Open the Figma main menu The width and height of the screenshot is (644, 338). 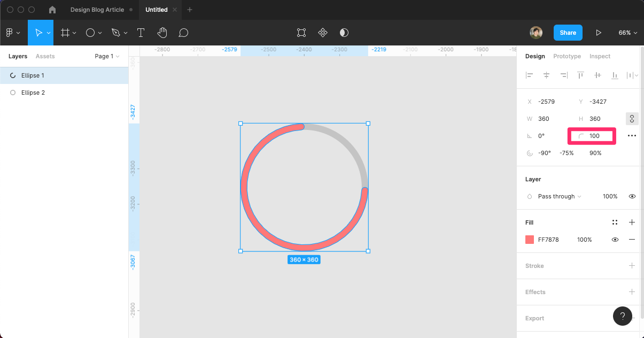[13, 33]
